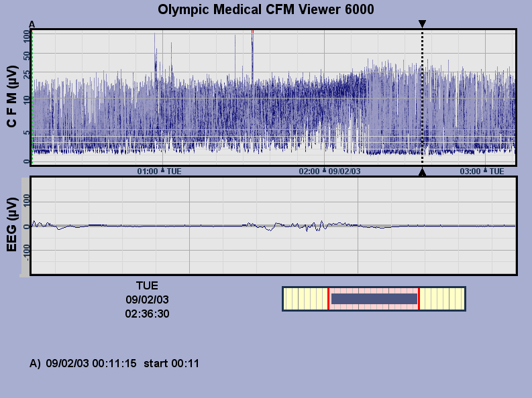532x398 pixels.
Task: Click the upward cursor marker below the CFM trace
Action: click(422, 172)
